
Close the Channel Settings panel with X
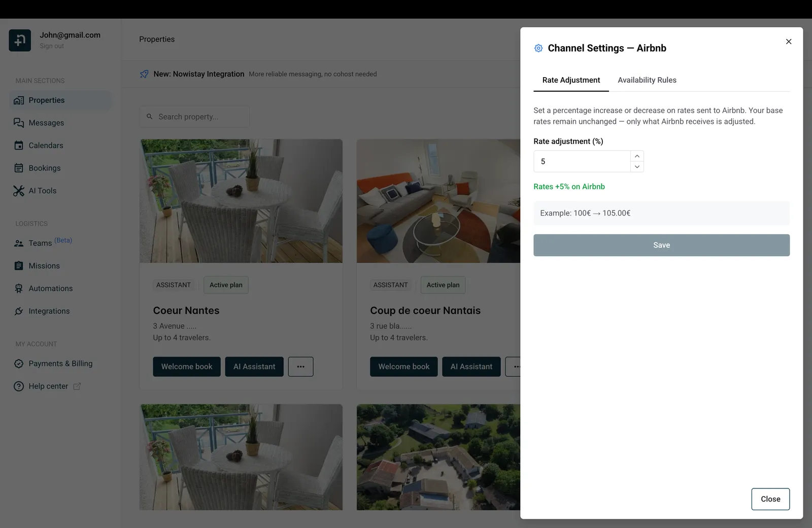coord(789,42)
